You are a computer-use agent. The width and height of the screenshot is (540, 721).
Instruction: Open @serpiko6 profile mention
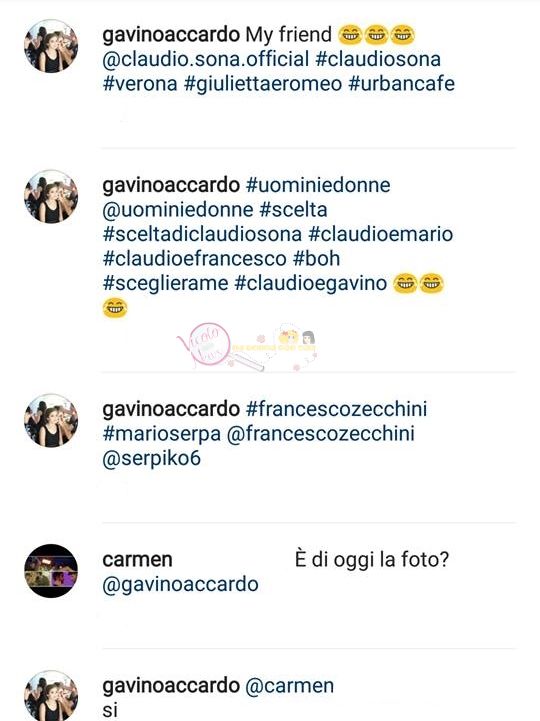click(x=151, y=459)
